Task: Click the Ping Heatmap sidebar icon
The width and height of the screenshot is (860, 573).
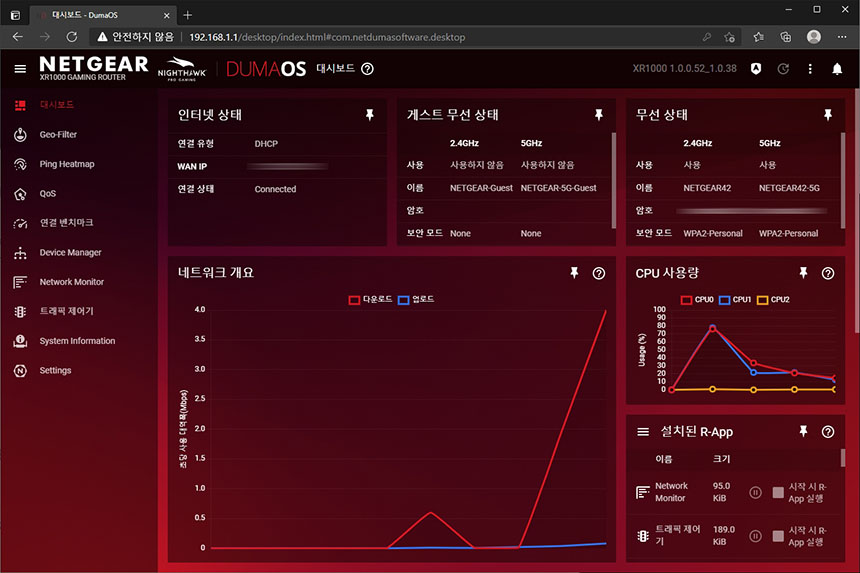Action: (x=20, y=164)
